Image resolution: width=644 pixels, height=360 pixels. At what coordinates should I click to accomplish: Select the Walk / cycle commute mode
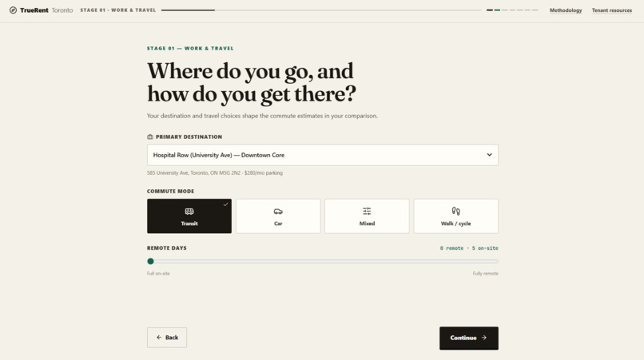(456, 216)
